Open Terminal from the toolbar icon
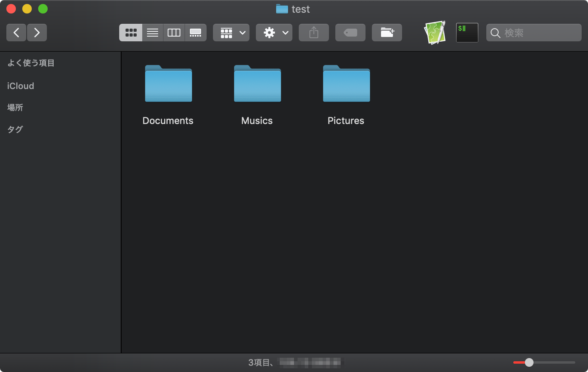Screen dimensions: 588x372 467,33
